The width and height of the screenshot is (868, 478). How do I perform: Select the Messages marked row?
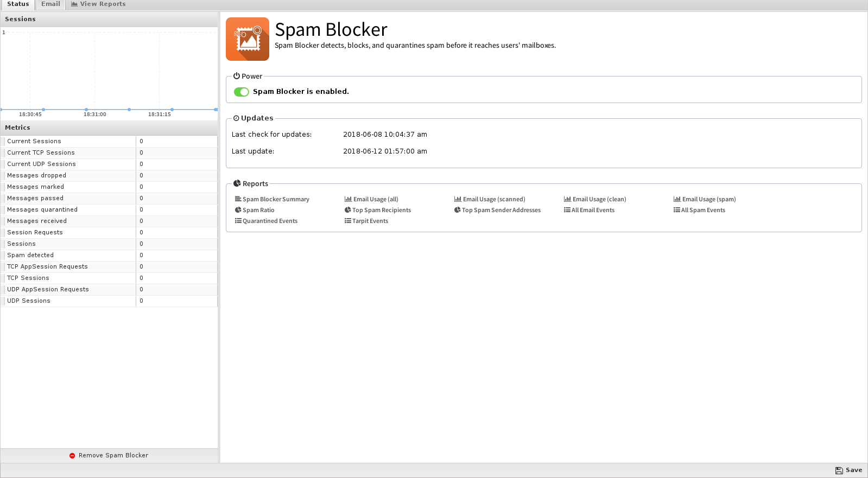coord(109,187)
